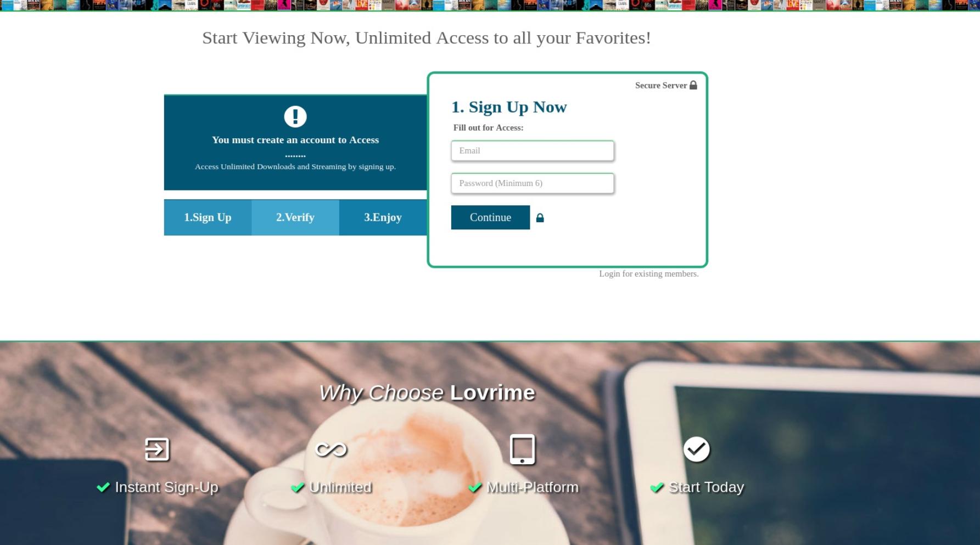Click the Start Today checkmark circle icon
980x545 pixels.
[x=697, y=450]
